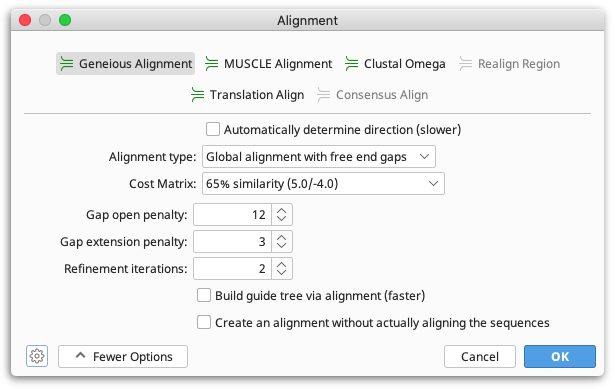
Task: Switch to MUSCLE Alignment tab label
Action: [x=278, y=64]
